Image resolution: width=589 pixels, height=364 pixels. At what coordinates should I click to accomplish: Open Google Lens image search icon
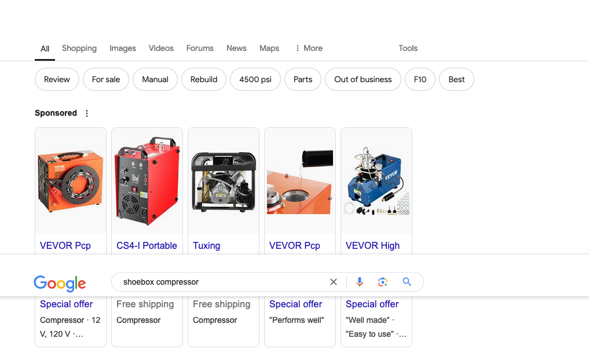pos(382,282)
